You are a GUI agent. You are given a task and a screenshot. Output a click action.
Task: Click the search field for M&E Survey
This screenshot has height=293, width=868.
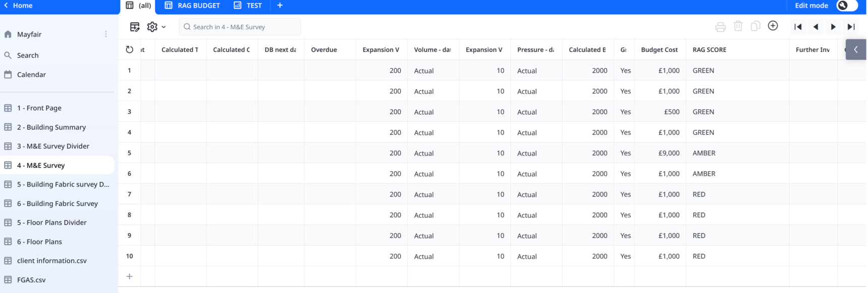[240, 27]
